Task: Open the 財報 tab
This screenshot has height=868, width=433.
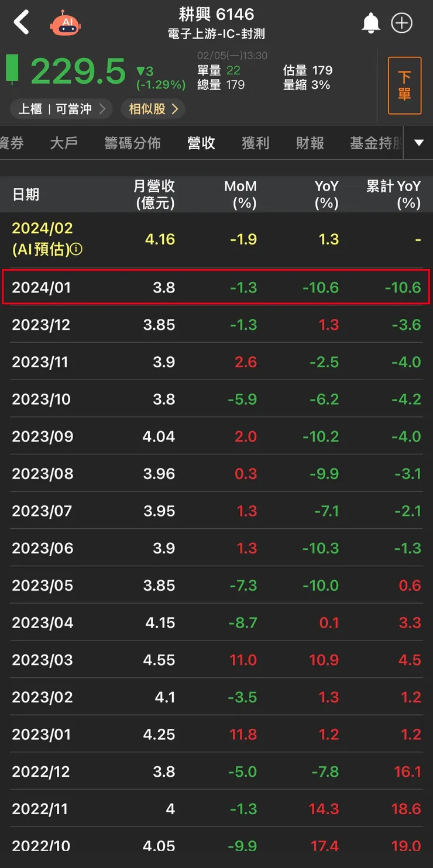Action: click(x=310, y=143)
